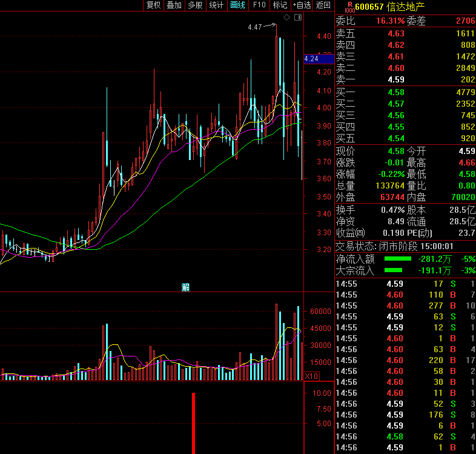
Task: Click the X10 volume scale label
Action: click(x=311, y=376)
